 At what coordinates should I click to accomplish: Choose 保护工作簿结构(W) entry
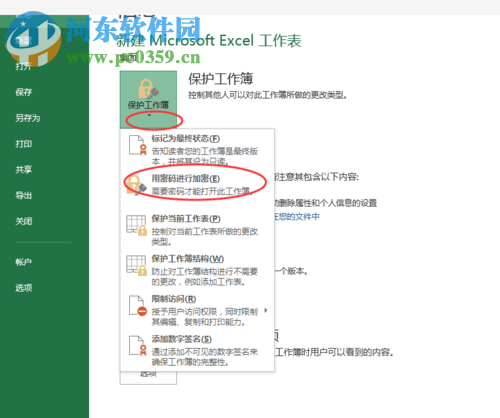[197, 270]
